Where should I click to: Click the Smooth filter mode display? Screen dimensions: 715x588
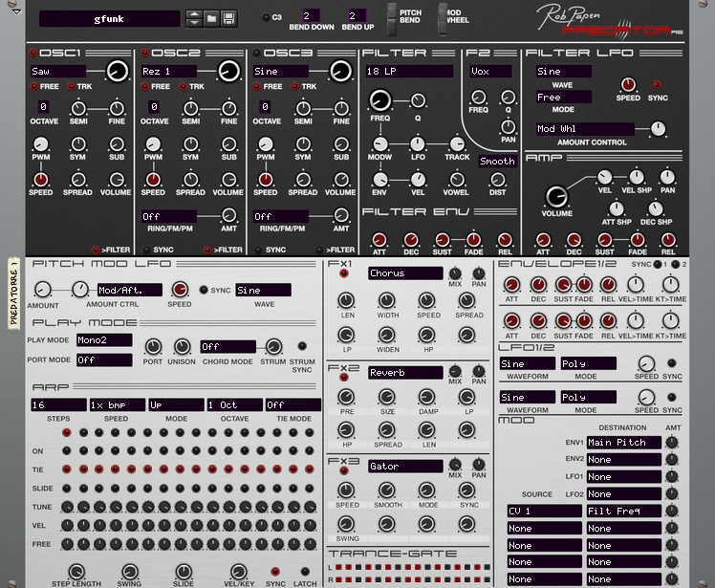pyautogui.click(x=497, y=161)
